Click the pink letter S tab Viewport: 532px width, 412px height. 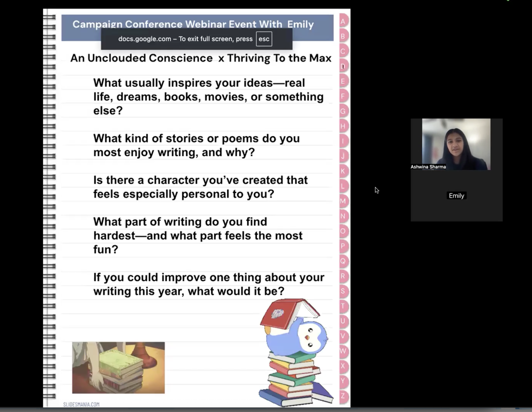click(343, 291)
